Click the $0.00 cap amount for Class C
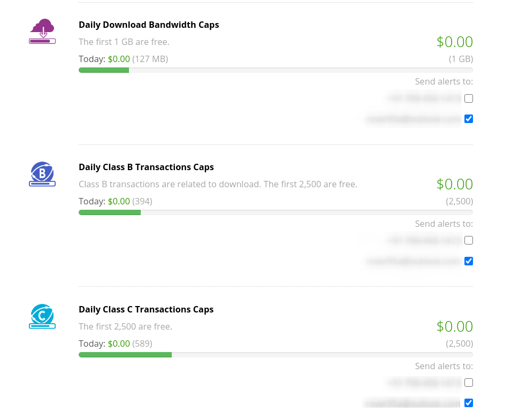Screen dimensions: 519x420 coord(454,326)
